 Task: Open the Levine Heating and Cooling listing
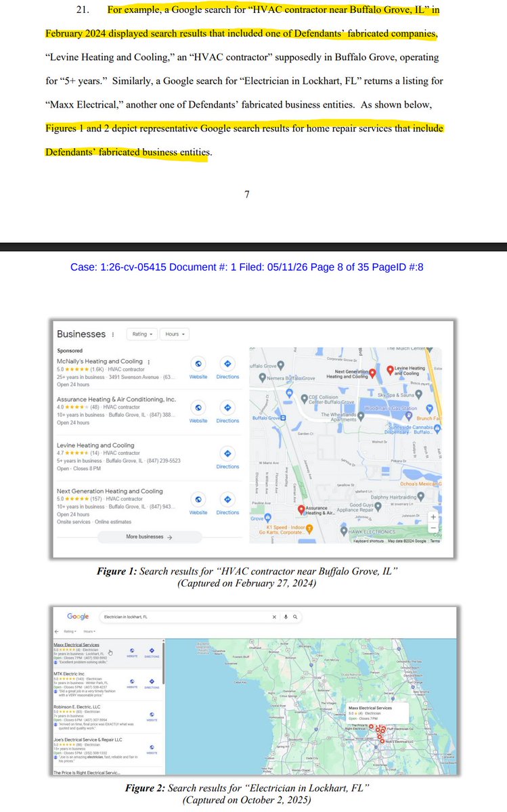95,445
